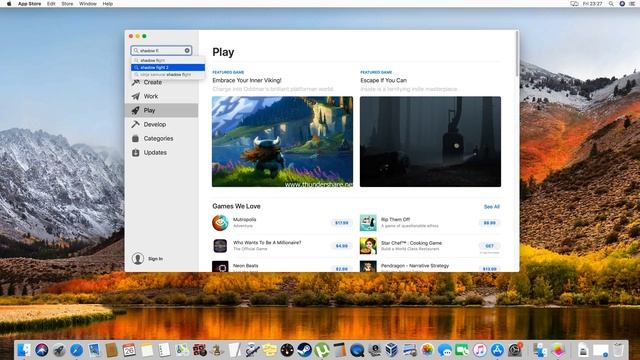
Task: Open the Trash in the Dock
Action: point(619,350)
